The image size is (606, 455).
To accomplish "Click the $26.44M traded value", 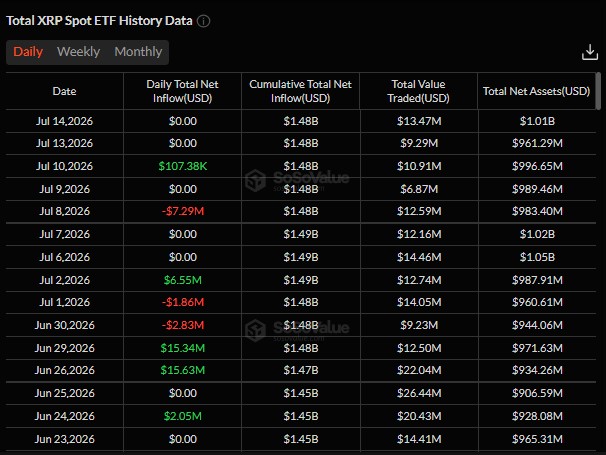I will (419, 393).
